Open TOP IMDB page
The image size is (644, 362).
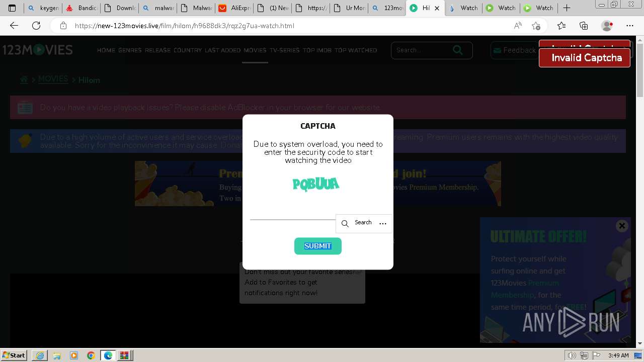point(317,50)
